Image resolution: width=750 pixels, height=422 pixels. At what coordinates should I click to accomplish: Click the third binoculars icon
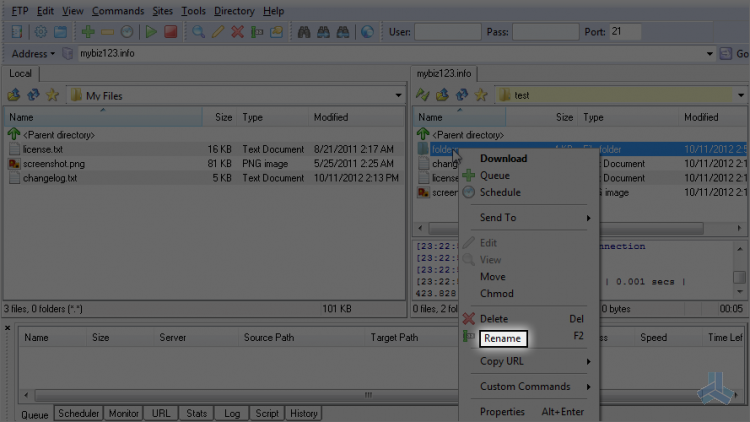(343, 32)
